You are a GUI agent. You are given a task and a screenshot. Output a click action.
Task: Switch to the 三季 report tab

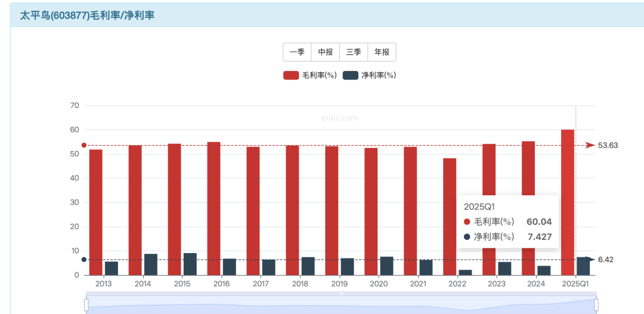354,52
